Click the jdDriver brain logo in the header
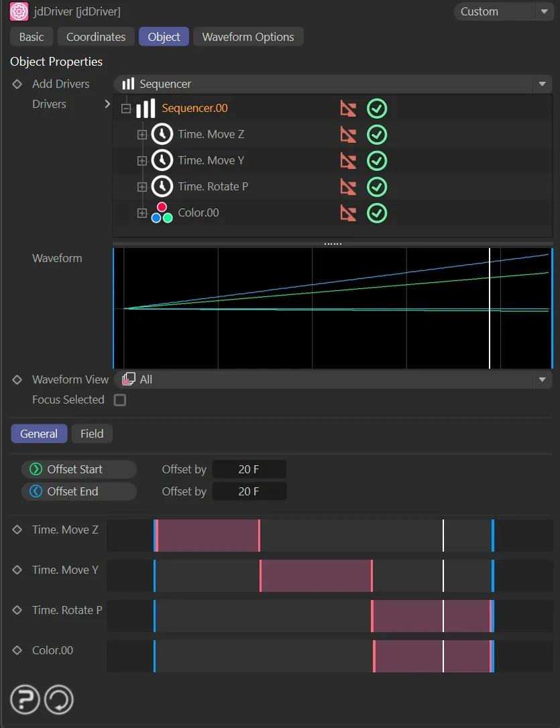 [x=18, y=11]
